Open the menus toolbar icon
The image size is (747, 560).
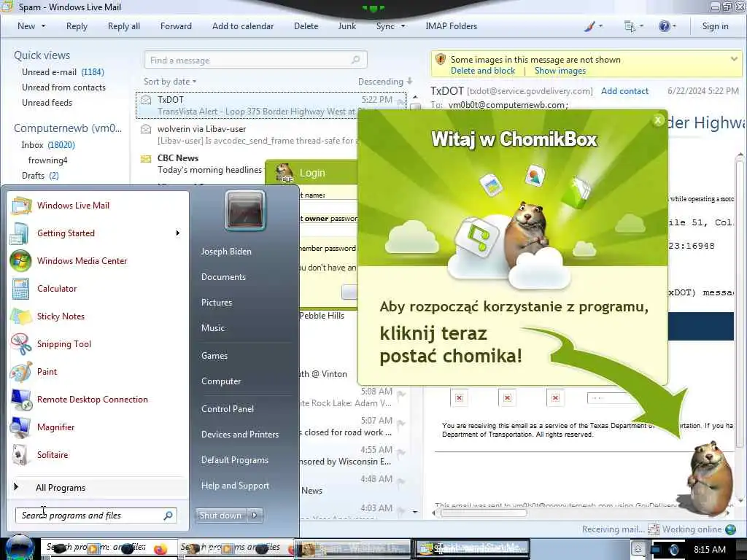[630, 26]
